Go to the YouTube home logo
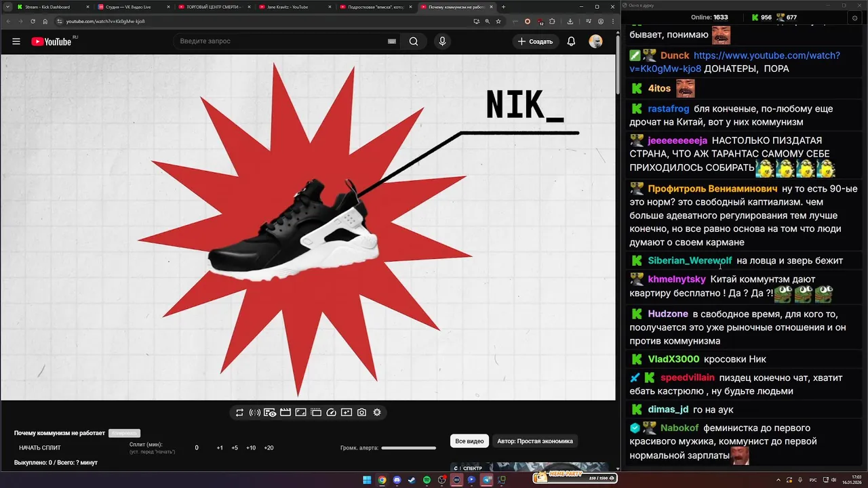The image size is (868, 488). coord(51,41)
